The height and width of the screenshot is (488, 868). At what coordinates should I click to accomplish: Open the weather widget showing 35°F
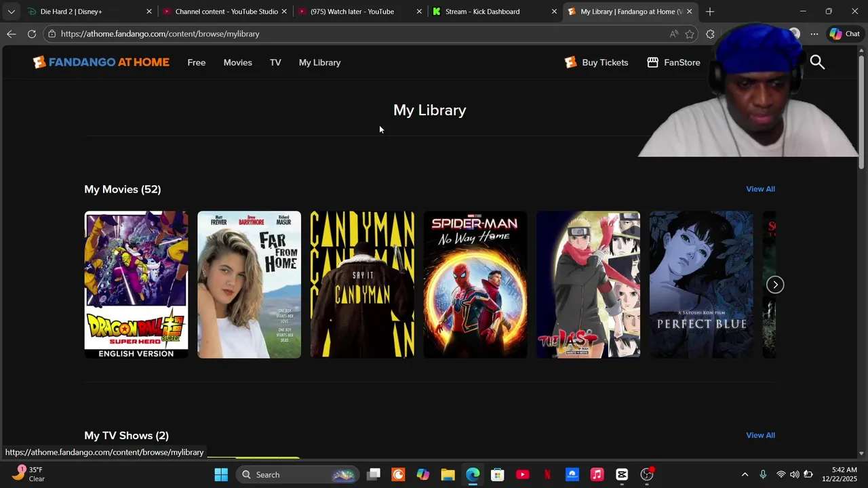point(28,474)
